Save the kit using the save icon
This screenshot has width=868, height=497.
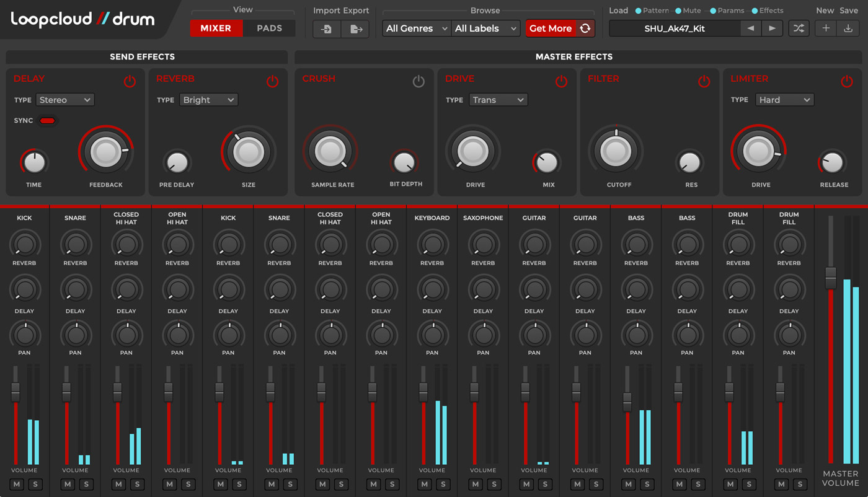click(x=847, y=28)
